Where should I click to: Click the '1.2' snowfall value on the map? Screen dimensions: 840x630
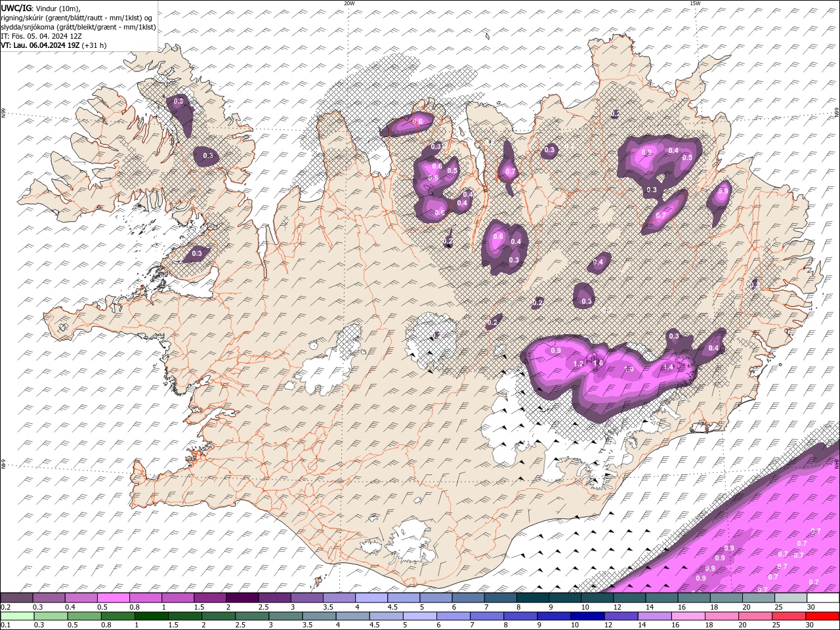point(578,364)
